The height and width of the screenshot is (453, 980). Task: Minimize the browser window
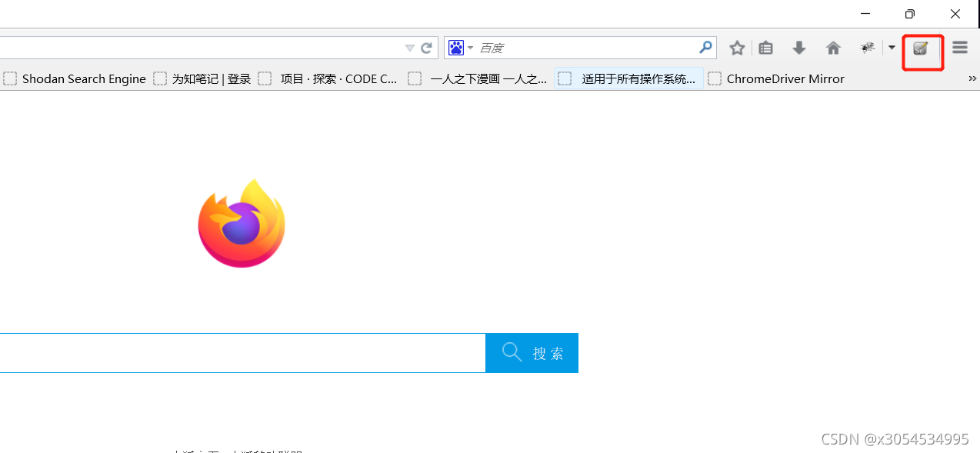pos(865,14)
